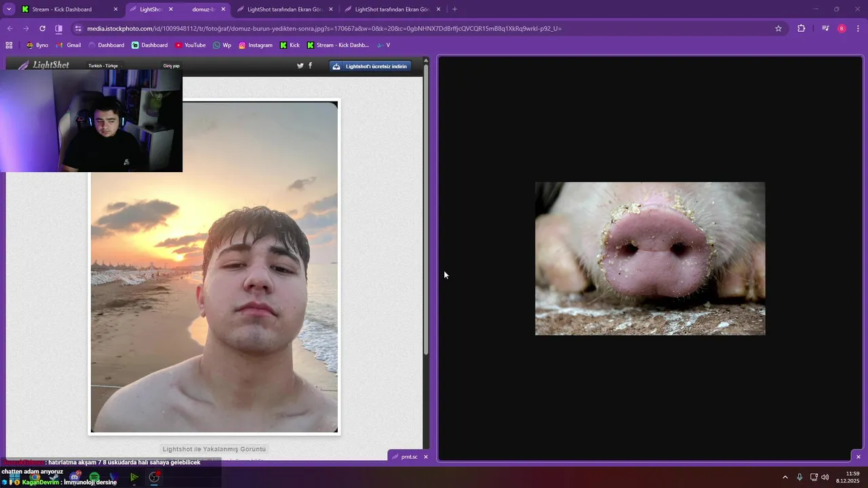Open the OBS recording icon in taskbar
Image resolution: width=868 pixels, height=488 pixels.
pyautogui.click(x=154, y=477)
